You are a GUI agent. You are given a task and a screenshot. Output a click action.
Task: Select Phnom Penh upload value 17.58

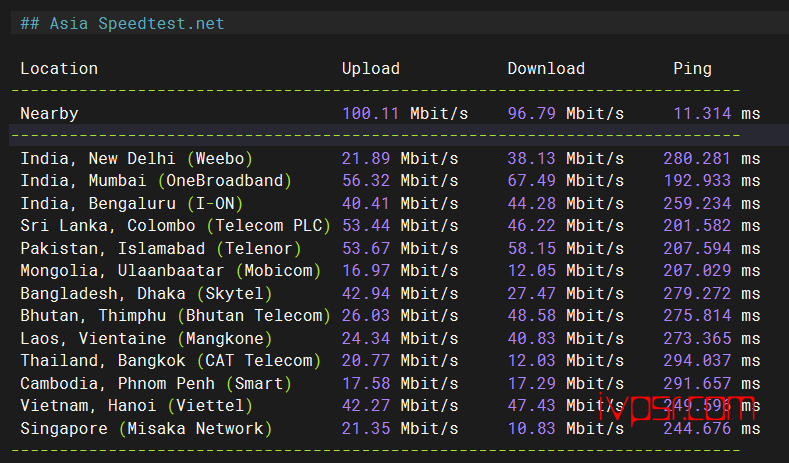tap(366, 383)
